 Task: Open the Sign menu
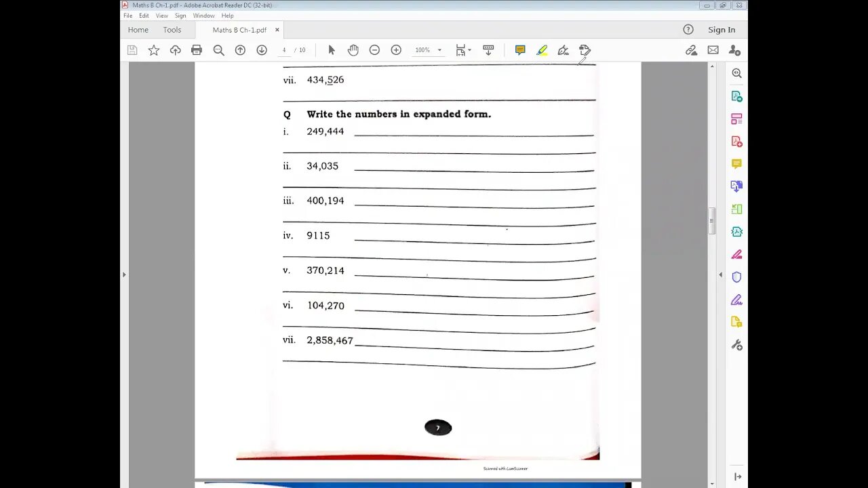(x=180, y=16)
